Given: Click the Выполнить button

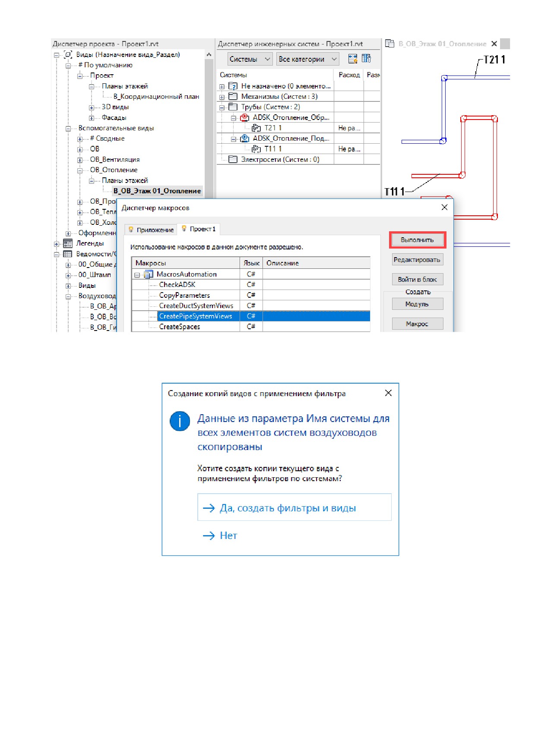Looking at the screenshot, I should 417,240.
